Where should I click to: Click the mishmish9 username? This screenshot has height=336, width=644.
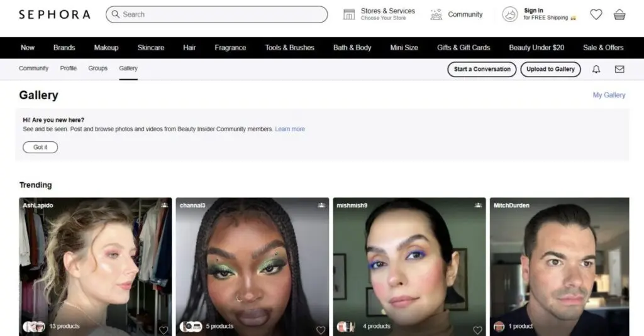coord(352,205)
